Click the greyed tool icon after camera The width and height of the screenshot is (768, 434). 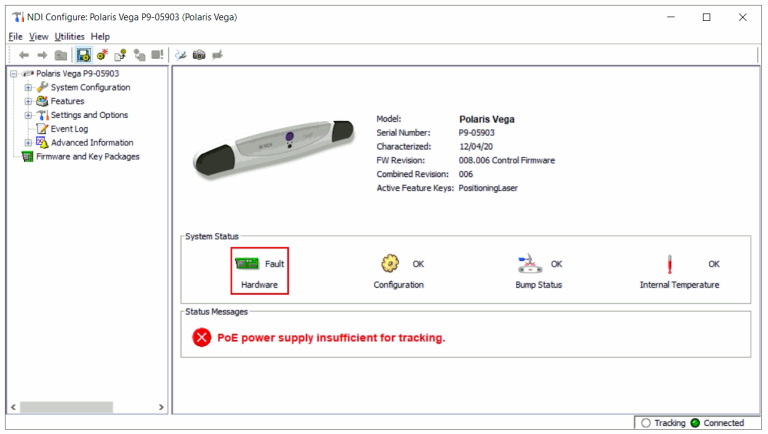pos(217,55)
